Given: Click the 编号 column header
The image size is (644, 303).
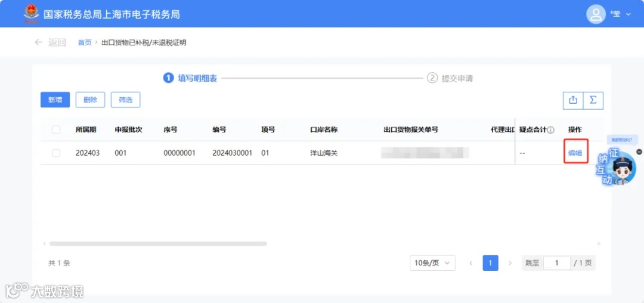Looking at the screenshot, I should click(219, 130).
